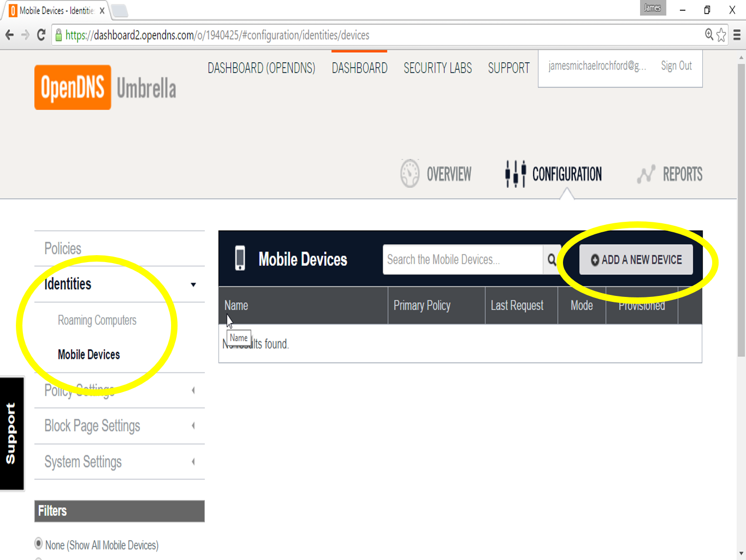Open a new browser tab
This screenshot has height=560, width=746.
point(120,10)
